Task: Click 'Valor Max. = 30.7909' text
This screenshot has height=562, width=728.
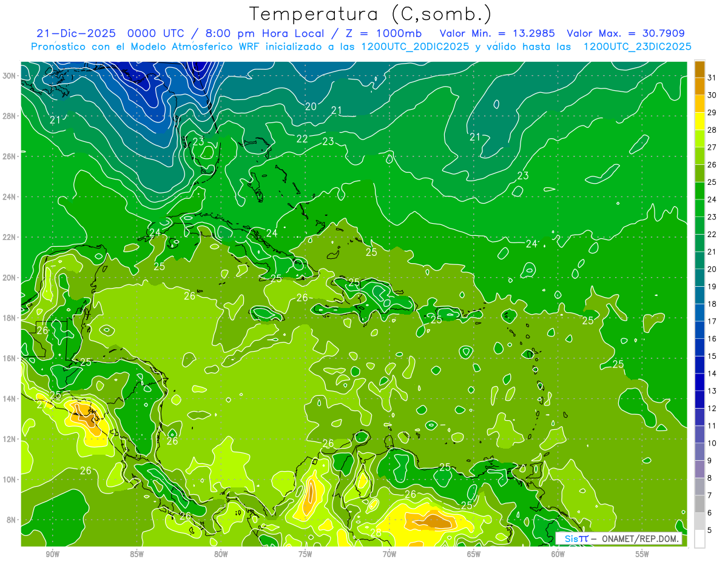Action: [625, 33]
